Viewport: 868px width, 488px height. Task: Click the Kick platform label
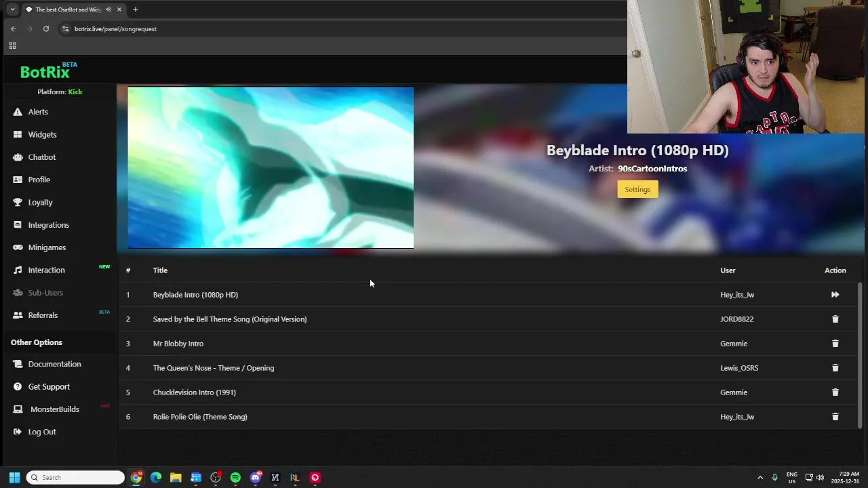(75, 92)
